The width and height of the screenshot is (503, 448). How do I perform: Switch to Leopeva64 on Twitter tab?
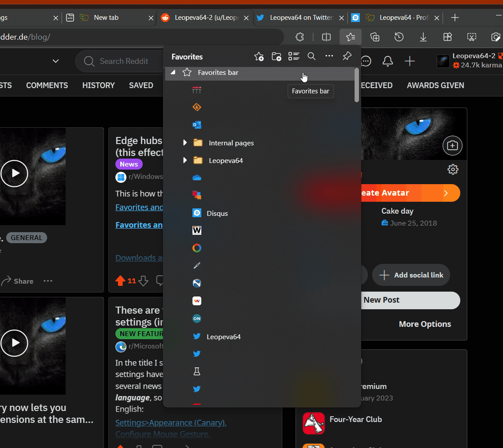pos(301,18)
